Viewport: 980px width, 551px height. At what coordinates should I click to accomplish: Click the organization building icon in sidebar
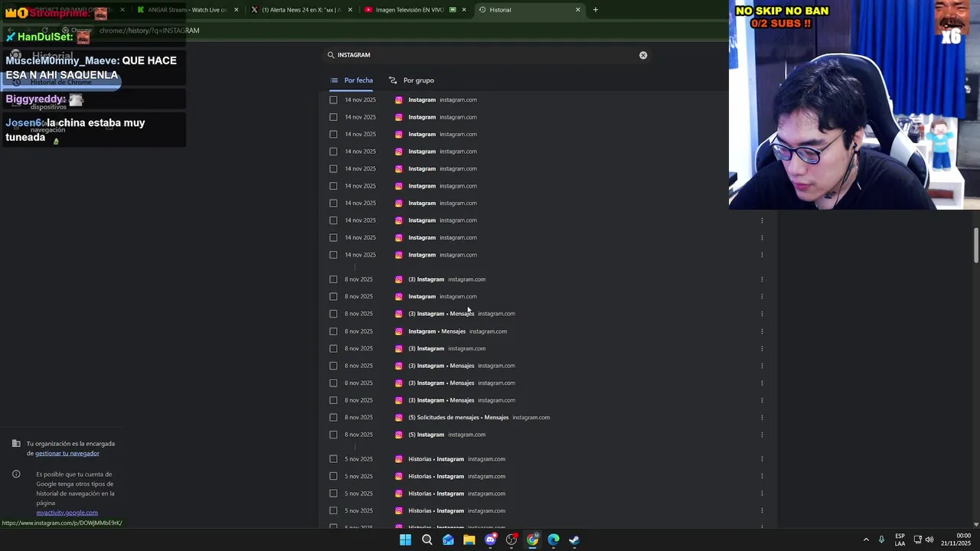tap(16, 444)
